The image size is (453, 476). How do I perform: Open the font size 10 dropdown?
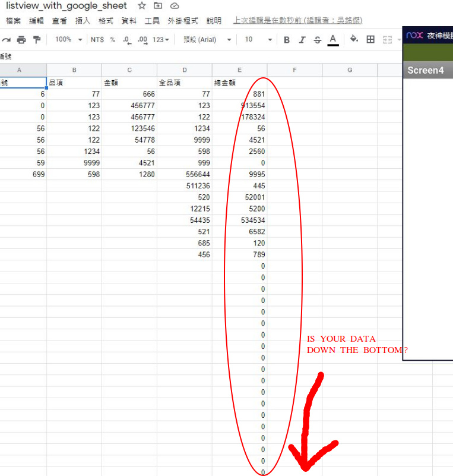pyautogui.click(x=258, y=40)
